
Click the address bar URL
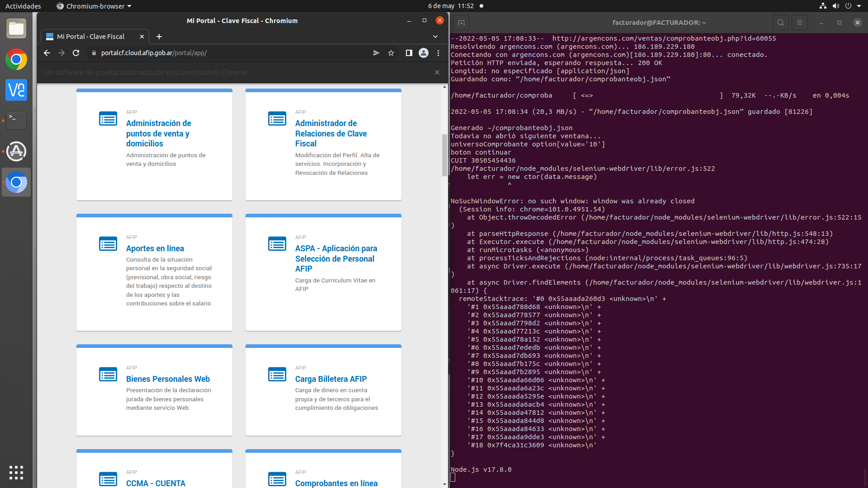(x=154, y=53)
